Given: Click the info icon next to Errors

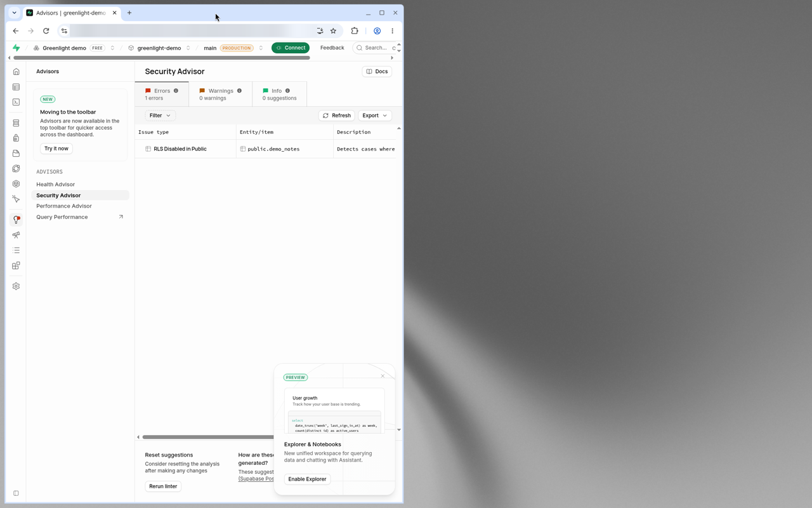Looking at the screenshot, I should tap(176, 91).
